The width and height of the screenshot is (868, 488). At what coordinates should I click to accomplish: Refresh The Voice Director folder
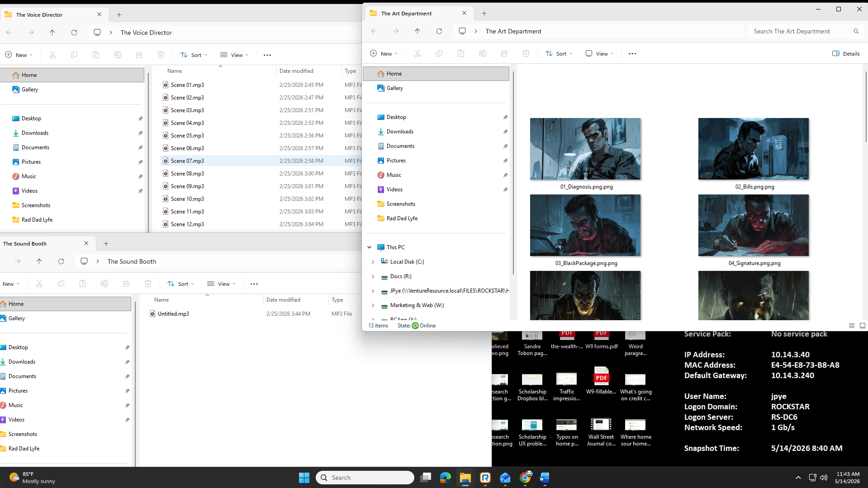coord(74,33)
